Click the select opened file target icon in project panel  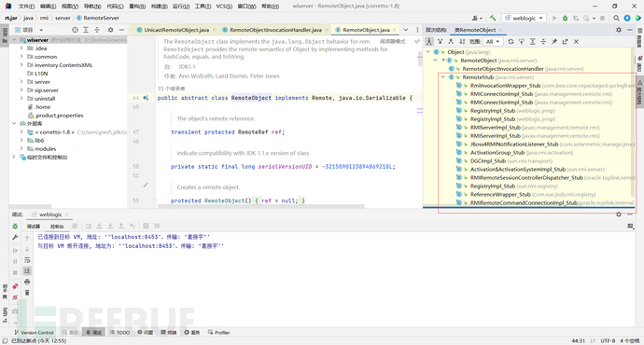[75, 30]
